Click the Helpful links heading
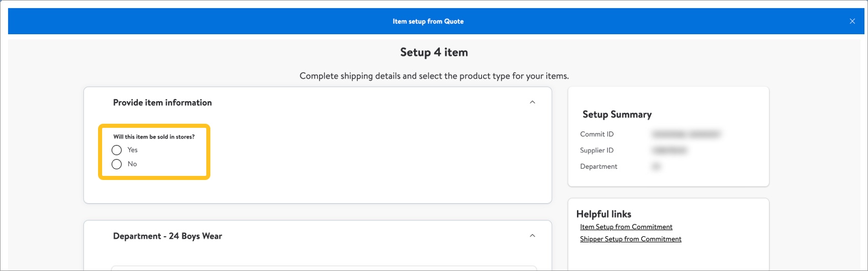The image size is (868, 271). click(604, 214)
